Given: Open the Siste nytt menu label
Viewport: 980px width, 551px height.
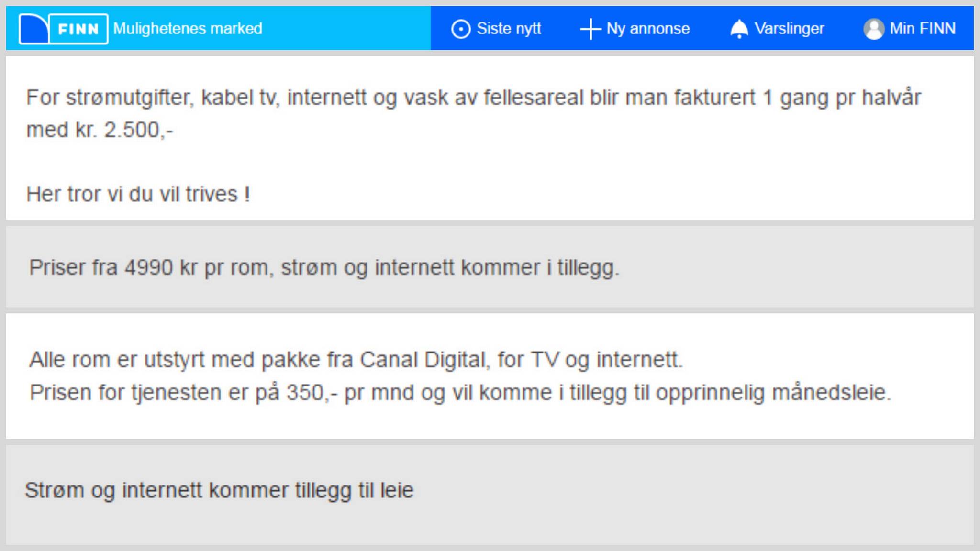Looking at the screenshot, I should (509, 29).
